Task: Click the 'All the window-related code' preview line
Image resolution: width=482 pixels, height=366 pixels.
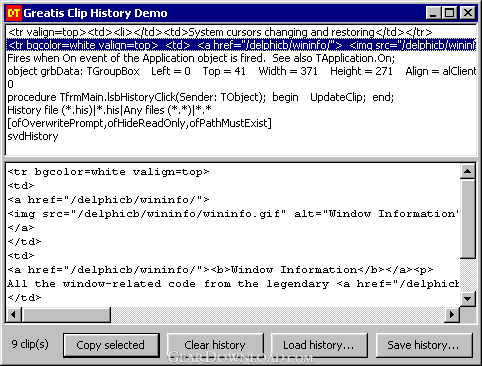Action: coord(233,284)
